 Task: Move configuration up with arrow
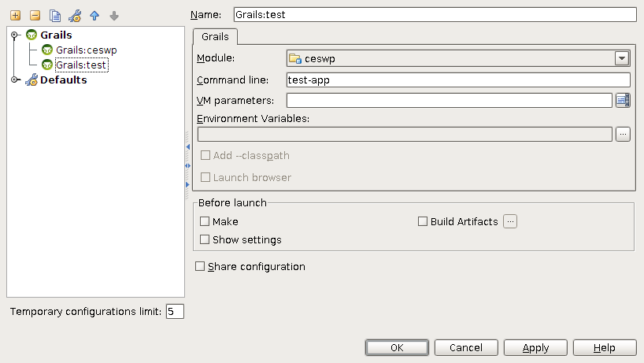pyautogui.click(x=94, y=16)
